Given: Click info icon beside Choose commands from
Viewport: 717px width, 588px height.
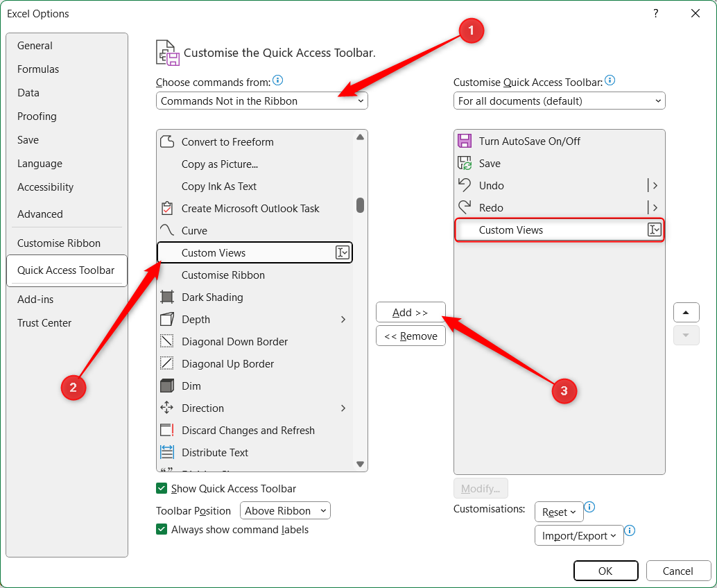Looking at the screenshot, I should pyautogui.click(x=277, y=80).
